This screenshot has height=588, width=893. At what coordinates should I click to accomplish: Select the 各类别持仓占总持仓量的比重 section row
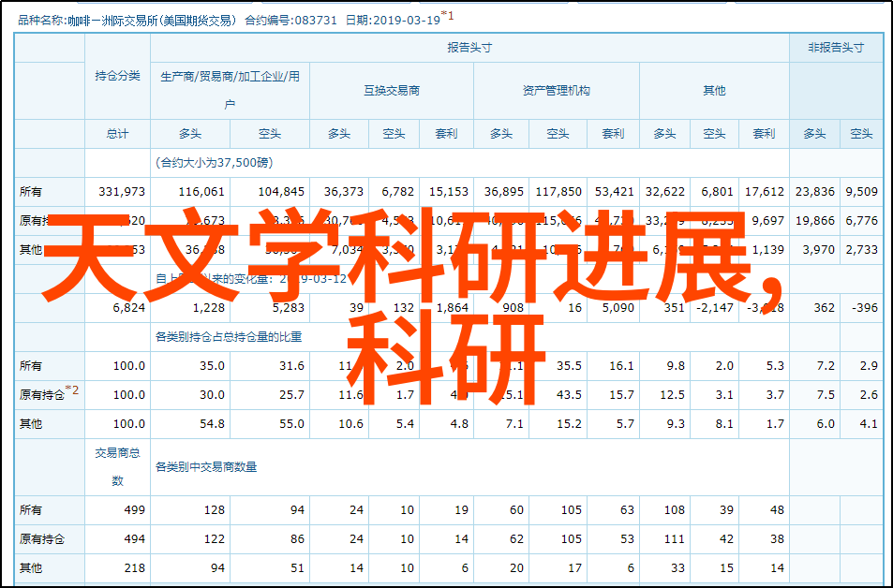click(x=236, y=337)
